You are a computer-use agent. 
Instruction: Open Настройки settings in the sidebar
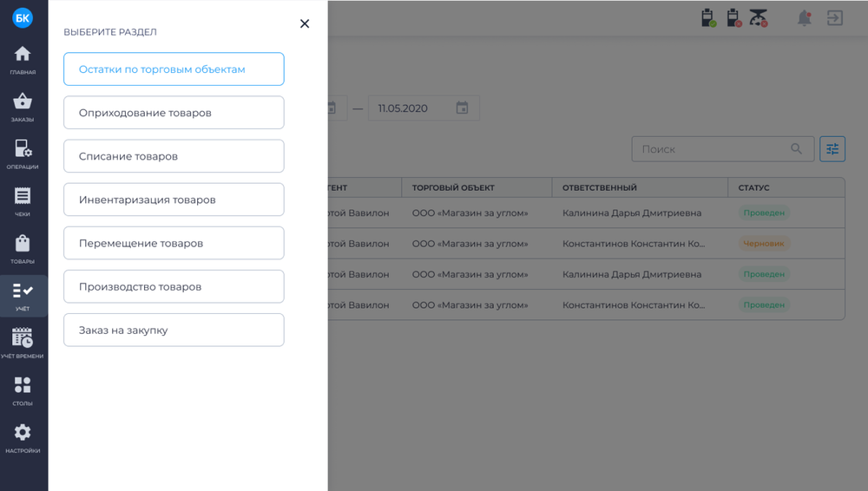(23, 438)
